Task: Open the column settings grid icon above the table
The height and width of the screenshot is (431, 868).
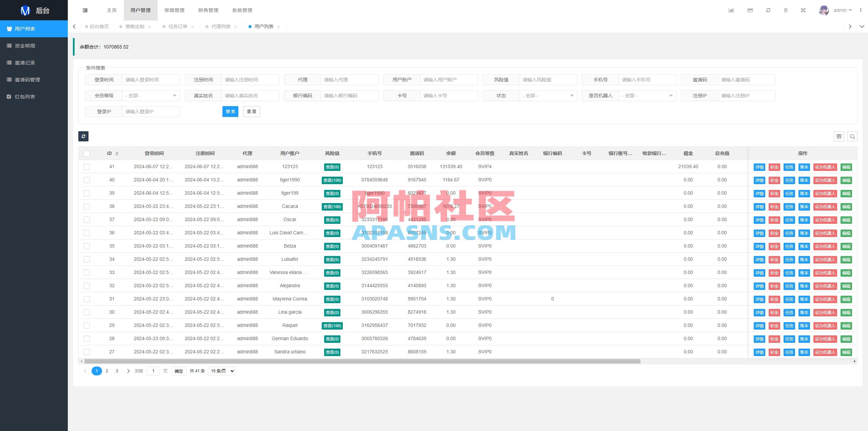Action: tap(839, 136)
